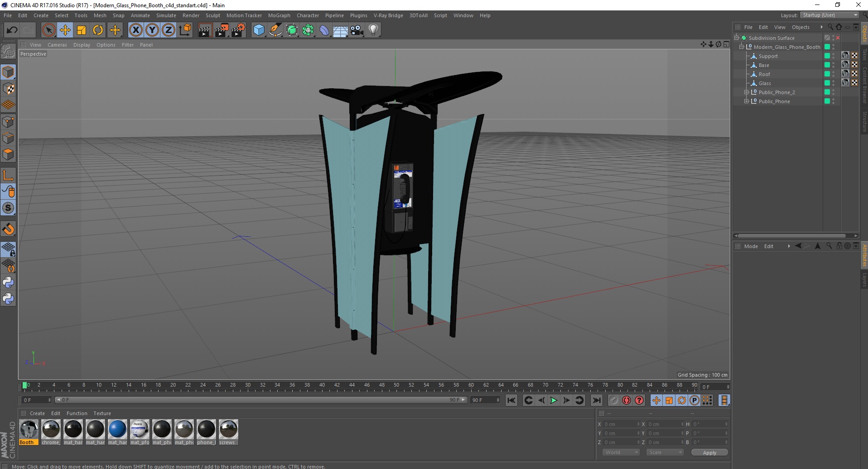Expand the Public_Phone object
This screenshot has height=469, width=868.
(x=747, y=101)
